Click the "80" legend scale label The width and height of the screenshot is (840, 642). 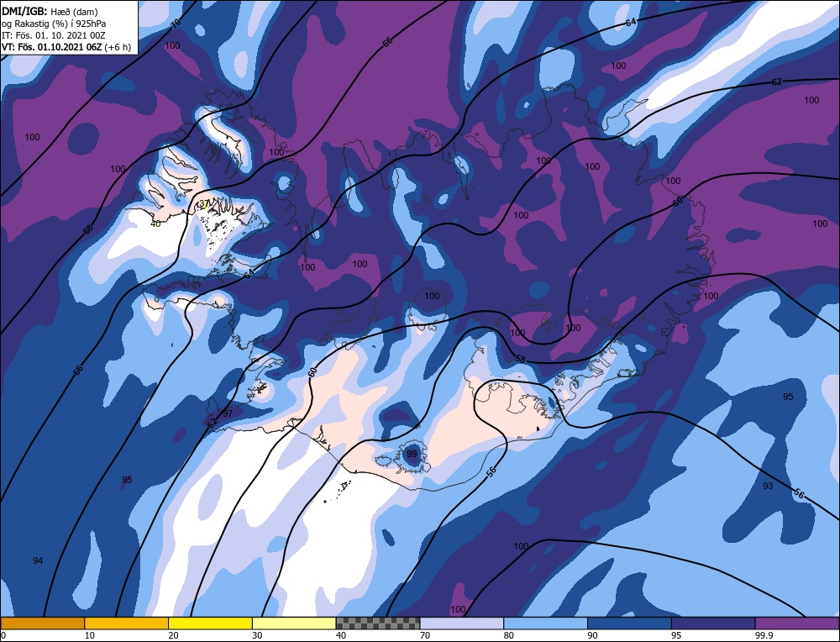click(x=508, y=635)
